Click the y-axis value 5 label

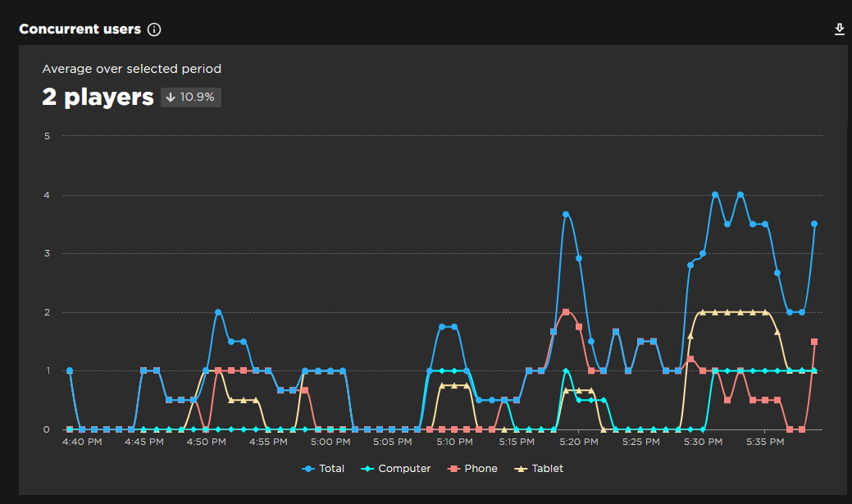pyautogui.click(x=46, y=136)
